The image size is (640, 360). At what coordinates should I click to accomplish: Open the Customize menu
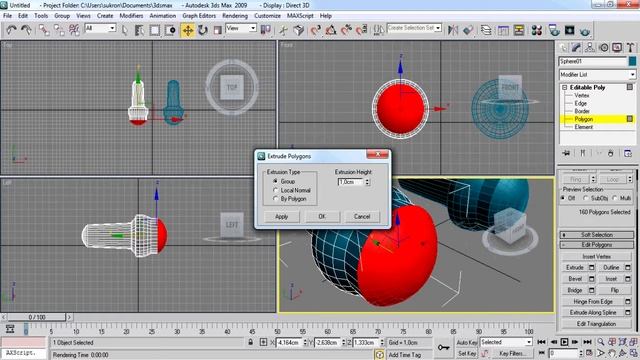click(x=267, y=16)
